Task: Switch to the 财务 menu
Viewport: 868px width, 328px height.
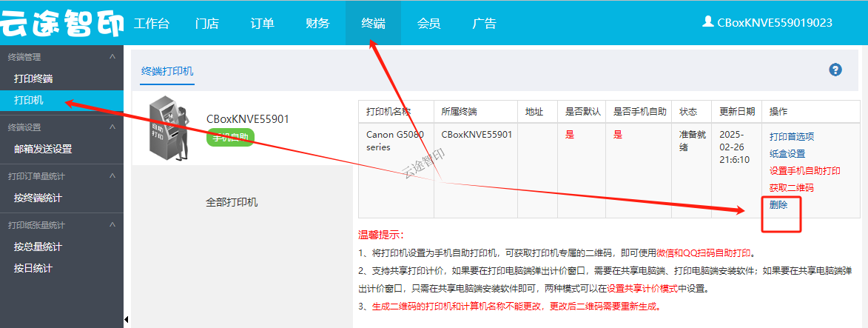Action: tap(317, 24)
